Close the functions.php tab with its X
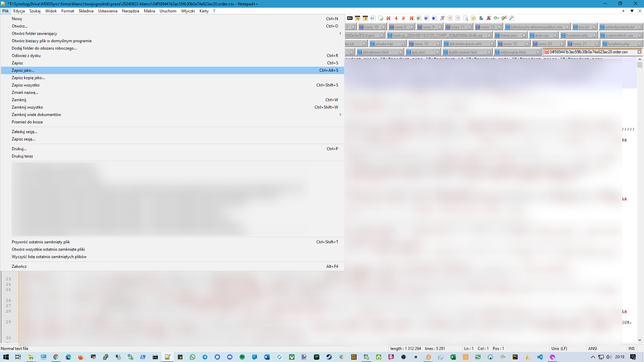The width and height of the screenshot is (644, 362). tap(594, 36)
